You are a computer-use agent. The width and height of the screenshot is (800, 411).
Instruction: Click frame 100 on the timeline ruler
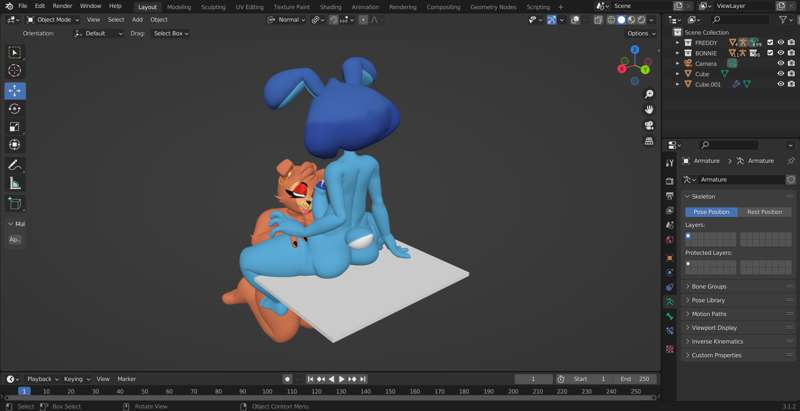point(267,392)
